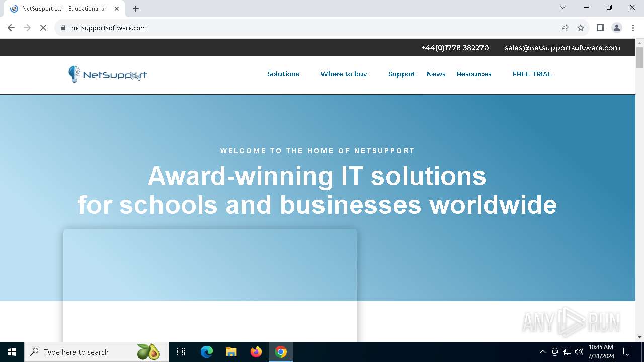Image resolution: width=644 pixels, height=362 pixels.
Task: Launch Microsoft Edge from the taskbar
Action: (207, 352)
